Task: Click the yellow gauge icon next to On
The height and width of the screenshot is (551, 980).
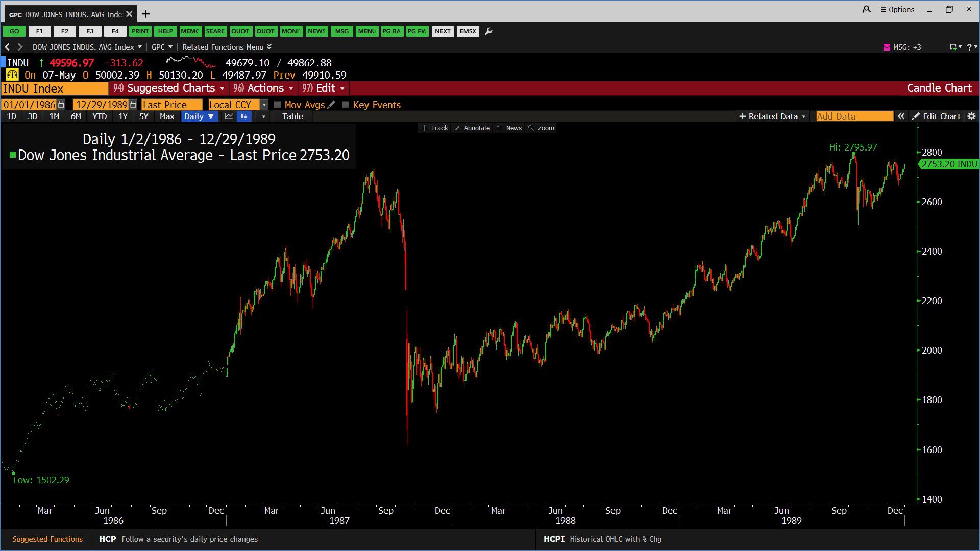Action: tap(12, 75)
